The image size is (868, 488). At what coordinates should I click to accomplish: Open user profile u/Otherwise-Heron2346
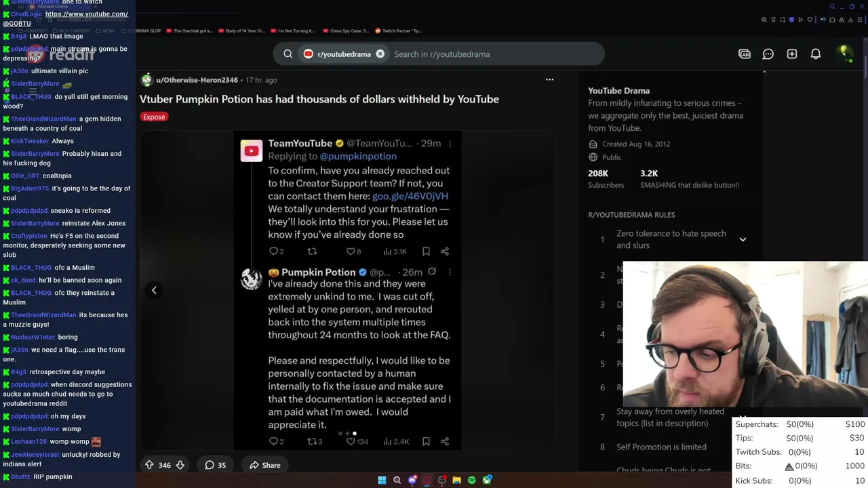pos(197,80)
